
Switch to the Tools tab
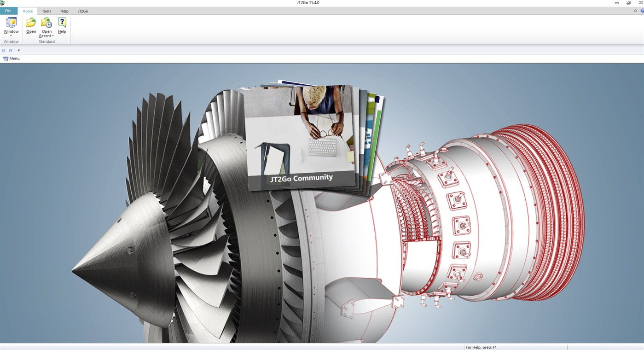coord(46,11)
